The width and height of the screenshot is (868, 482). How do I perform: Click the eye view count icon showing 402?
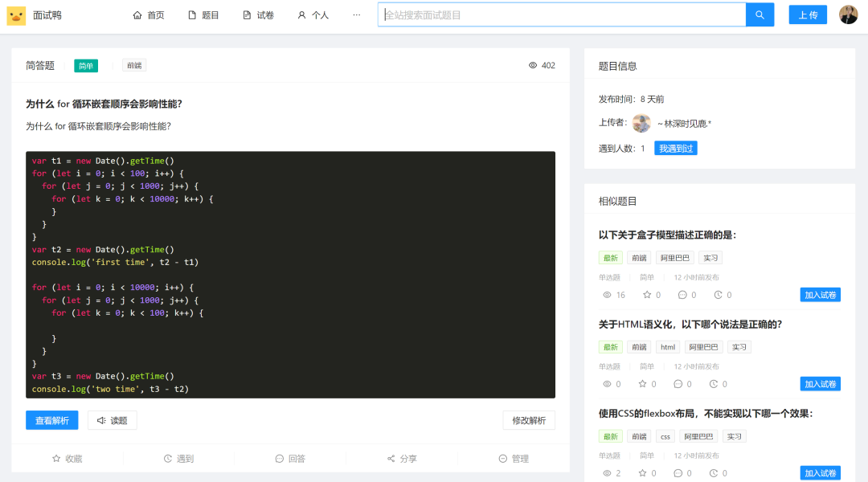tap(533, 65)
